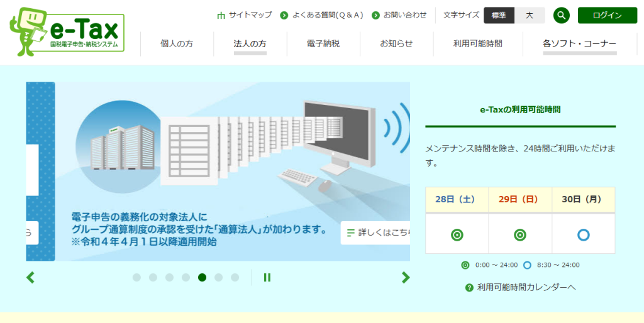Click e-Taxの利用可能時間 heading
The height and width of the screenshot is (323, 644).
click(520, 109)
